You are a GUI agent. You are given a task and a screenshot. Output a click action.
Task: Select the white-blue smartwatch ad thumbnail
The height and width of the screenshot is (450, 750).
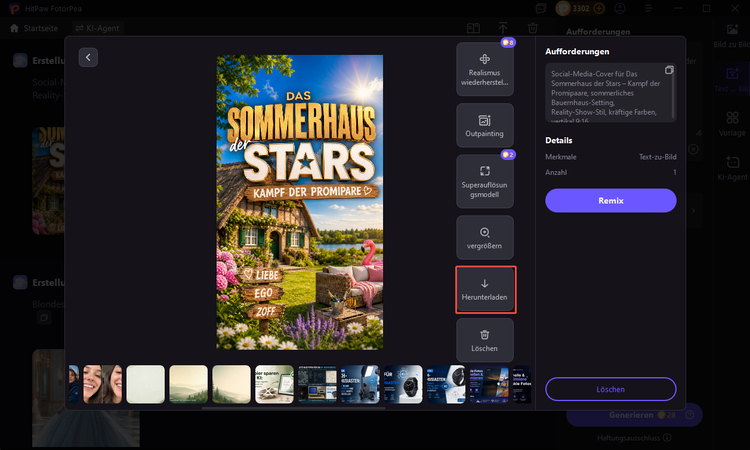pos(446,384)
